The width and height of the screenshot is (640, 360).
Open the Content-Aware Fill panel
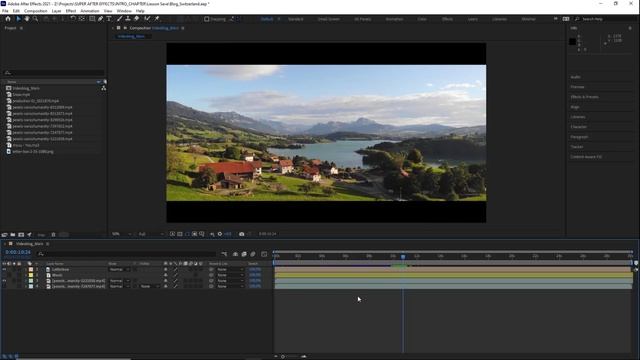pyautogui.click(x=586, y=157)
